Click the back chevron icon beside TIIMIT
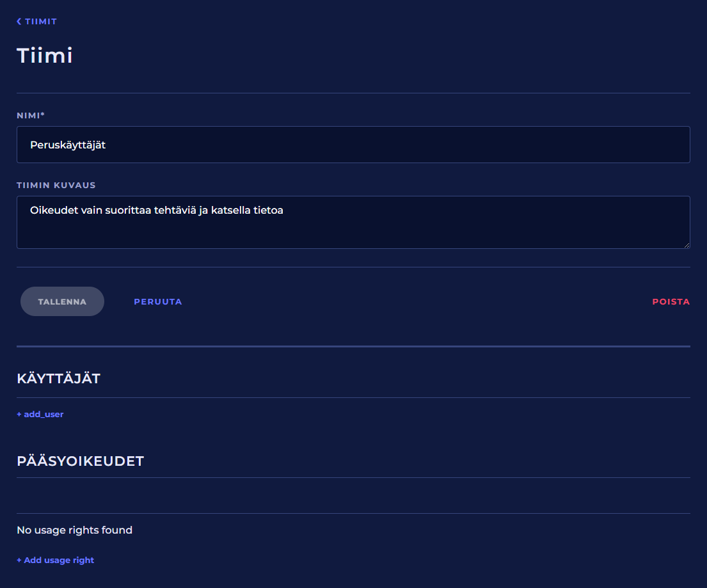Viewport: 707px width, 588px height. pyautogui.click(x=19, y=22)
